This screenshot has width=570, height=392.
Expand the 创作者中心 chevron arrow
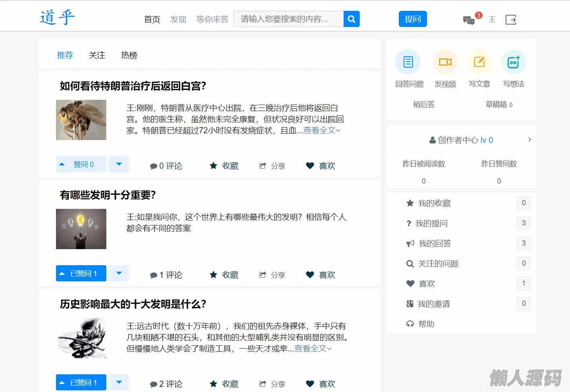529,140
